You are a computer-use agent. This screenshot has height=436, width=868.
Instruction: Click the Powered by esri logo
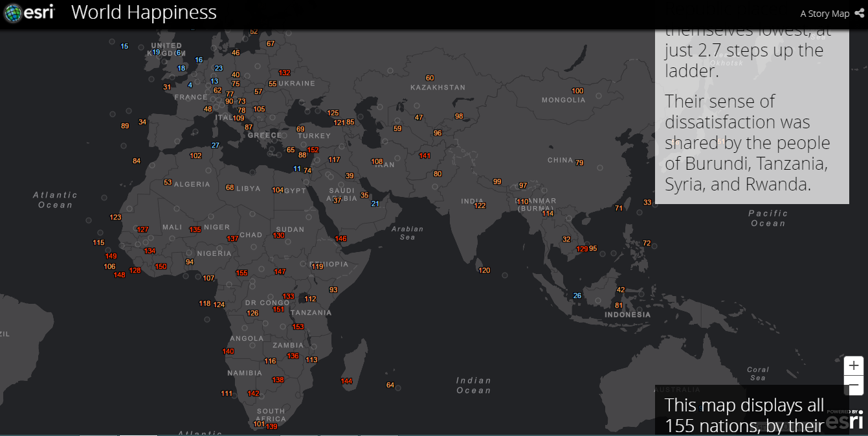point(847,420)
